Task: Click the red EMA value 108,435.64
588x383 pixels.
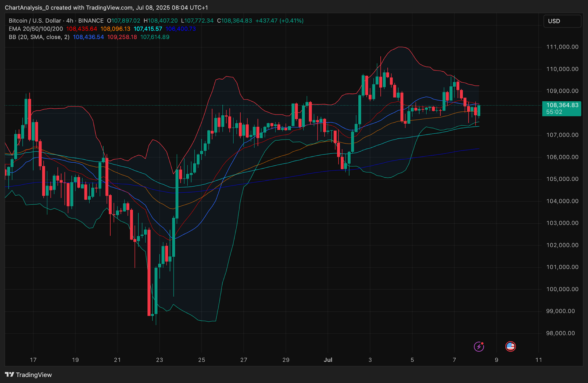Action: coord(82,29)
